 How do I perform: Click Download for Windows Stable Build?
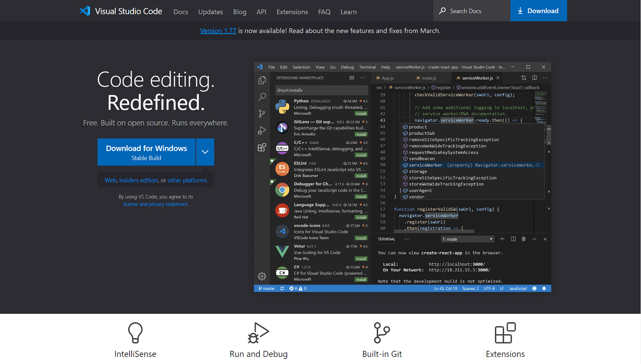147,152
